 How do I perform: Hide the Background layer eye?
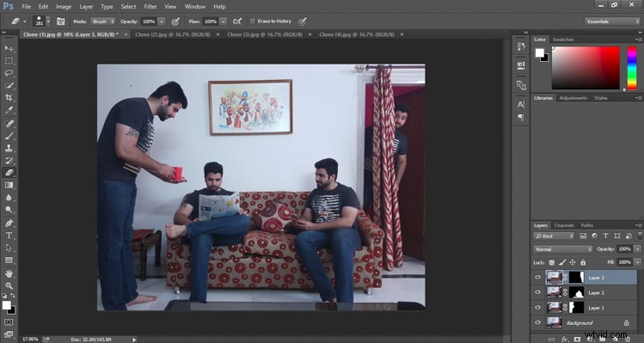pyautogui.click(x=537, y=322)
